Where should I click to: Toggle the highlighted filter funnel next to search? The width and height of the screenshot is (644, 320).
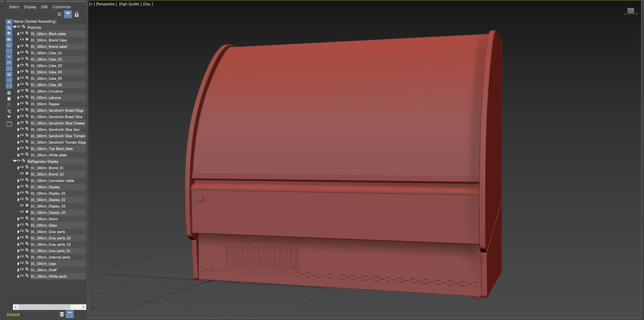(68, 14)
